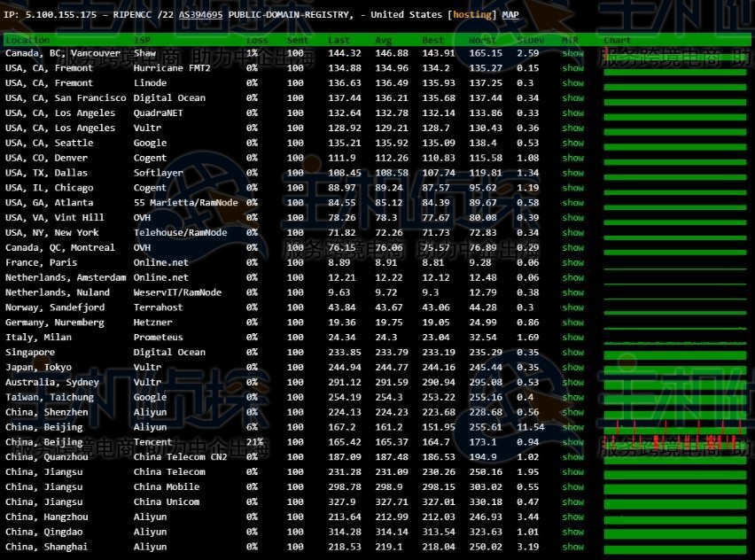Show MTR for China, Beijing Tencent row

[x=572, y=441]
